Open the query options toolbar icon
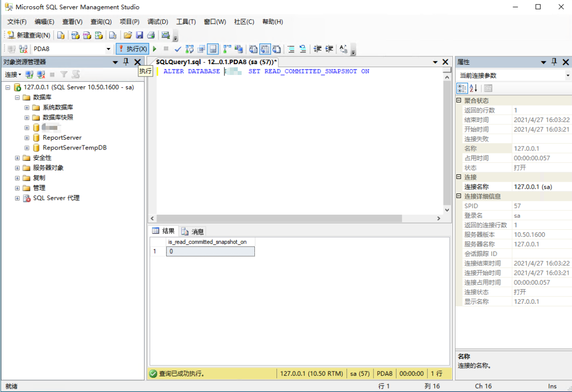Viewport: 572px width, 392px height. 201,49
